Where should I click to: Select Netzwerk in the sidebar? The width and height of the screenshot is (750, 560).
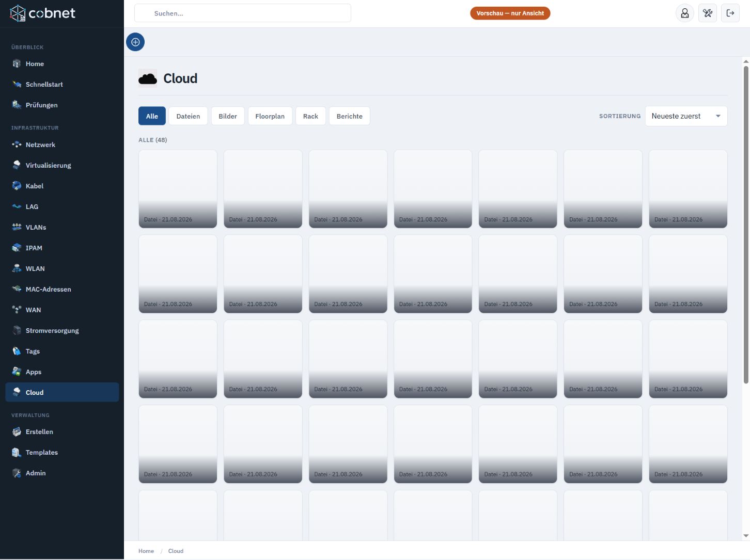(x=62, y=145)
